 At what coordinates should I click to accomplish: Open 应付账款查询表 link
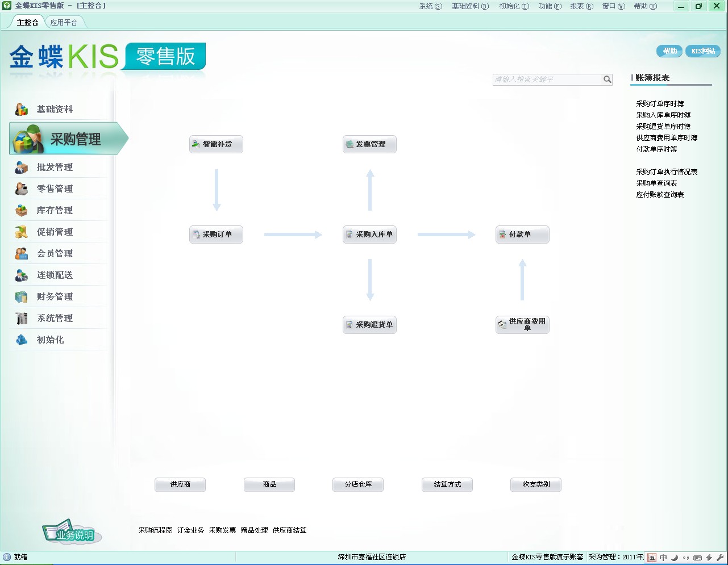click(x=660, y=195)
